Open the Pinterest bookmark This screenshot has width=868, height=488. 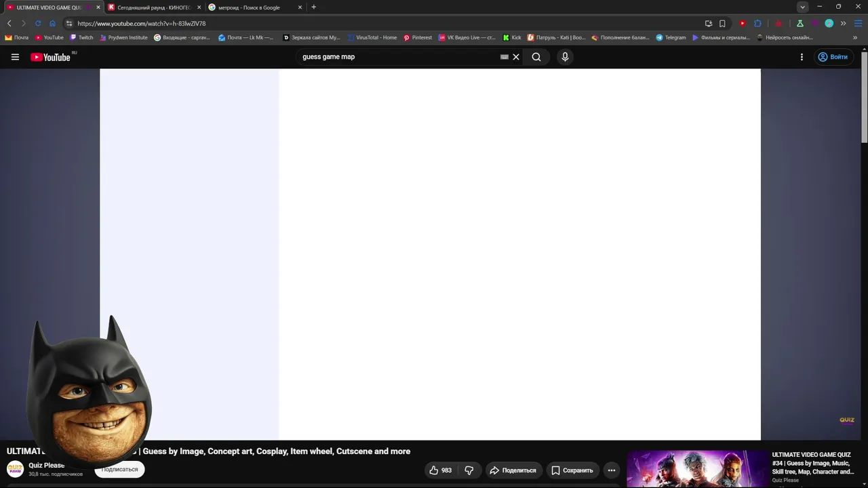coord(418,38)
